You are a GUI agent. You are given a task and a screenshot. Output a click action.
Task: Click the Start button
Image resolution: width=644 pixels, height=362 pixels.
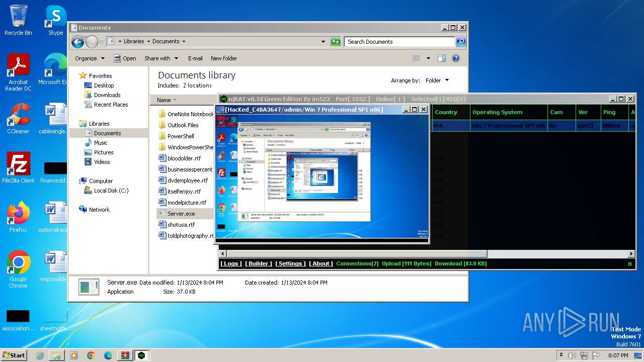pos(14,355)
